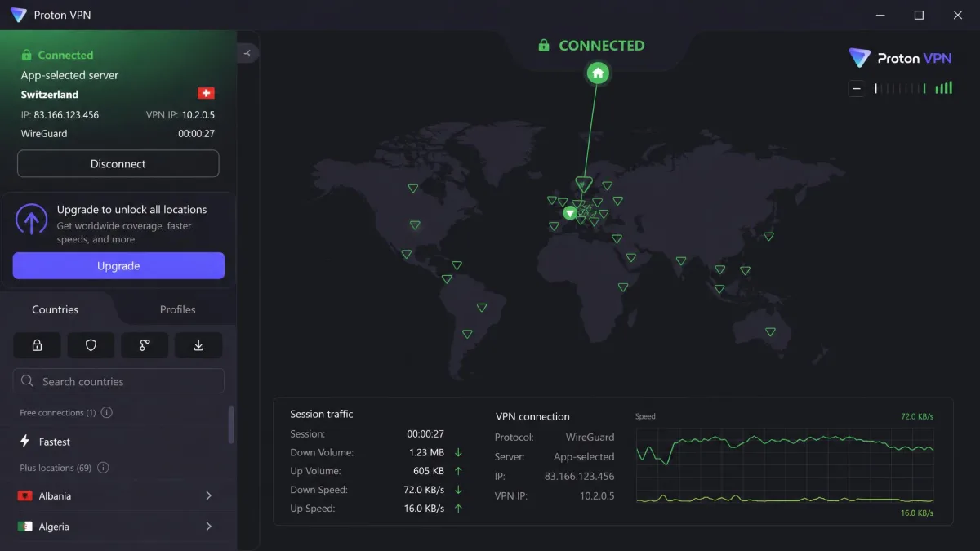Screen dimensions: 980x551
Task: Click the green home icon on the map
Action: pyautogui.click(x=598, y=73)
